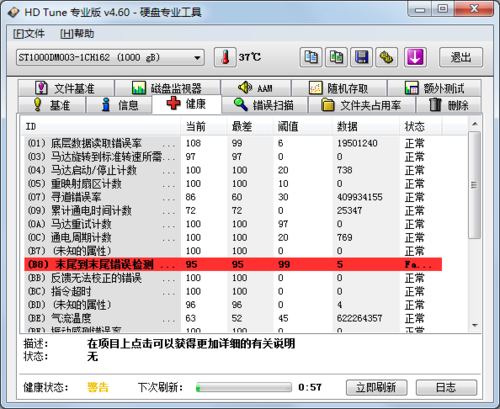The height and width of the screenshot is (409, 500).
Task: Switch to the AAM tab
Action: click(x=256, y=88)
